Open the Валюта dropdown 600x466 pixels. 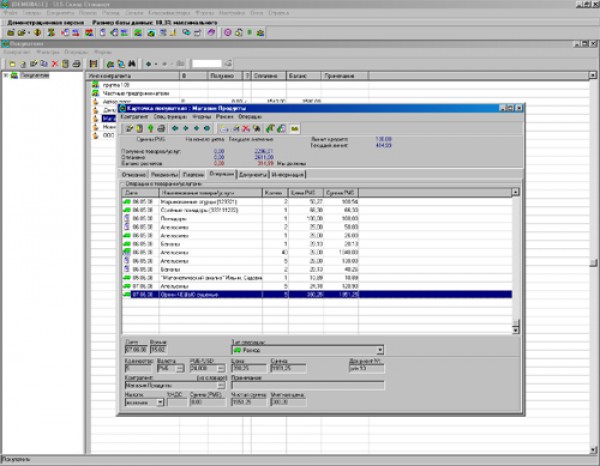[180, 368]
